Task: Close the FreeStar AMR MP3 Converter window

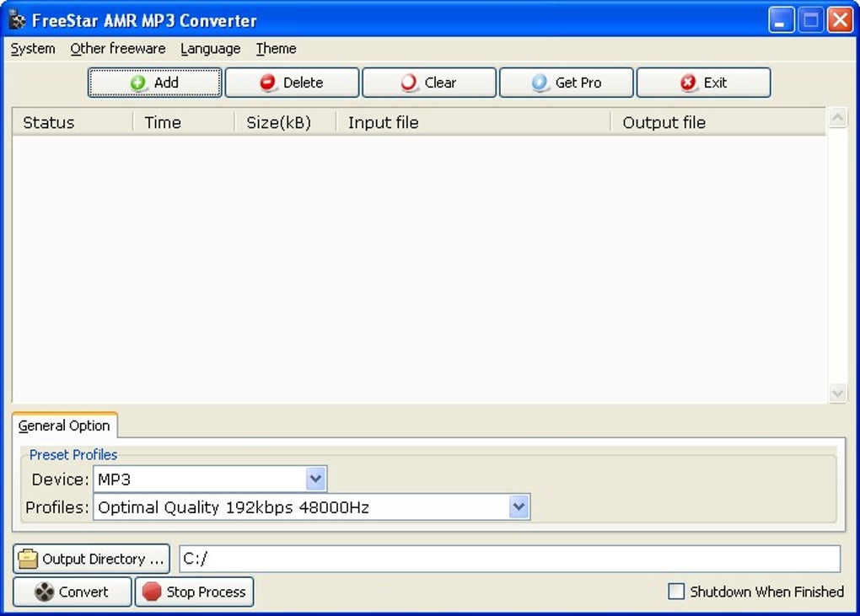Action: [841, 20]
